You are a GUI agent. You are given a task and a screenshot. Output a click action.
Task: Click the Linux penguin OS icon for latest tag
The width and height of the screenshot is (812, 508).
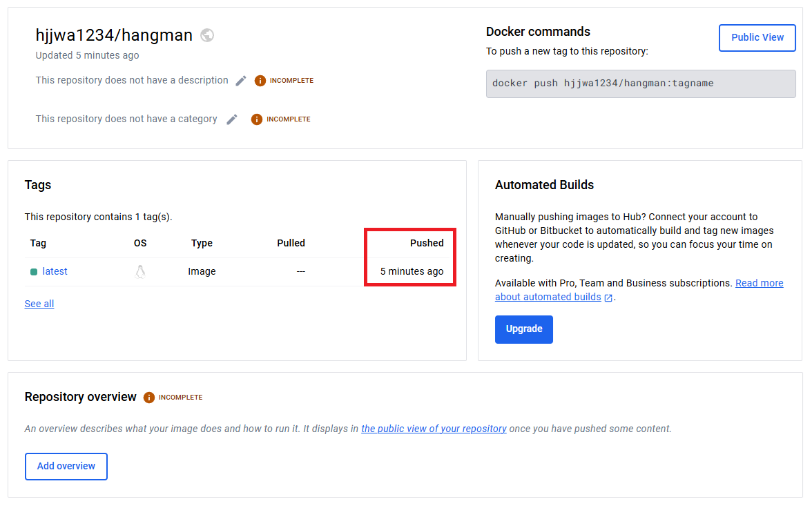click(x=140, y=271)
